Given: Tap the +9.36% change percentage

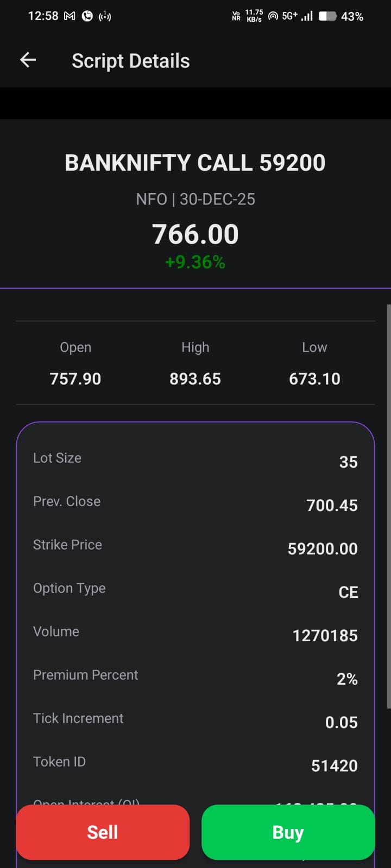Looking at the screenshot, I should (x=195, y=263).
